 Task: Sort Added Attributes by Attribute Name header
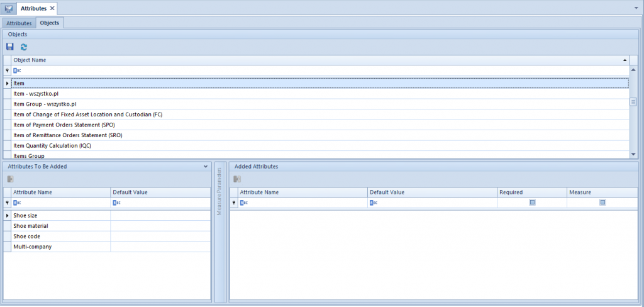(x=303, y=193)
